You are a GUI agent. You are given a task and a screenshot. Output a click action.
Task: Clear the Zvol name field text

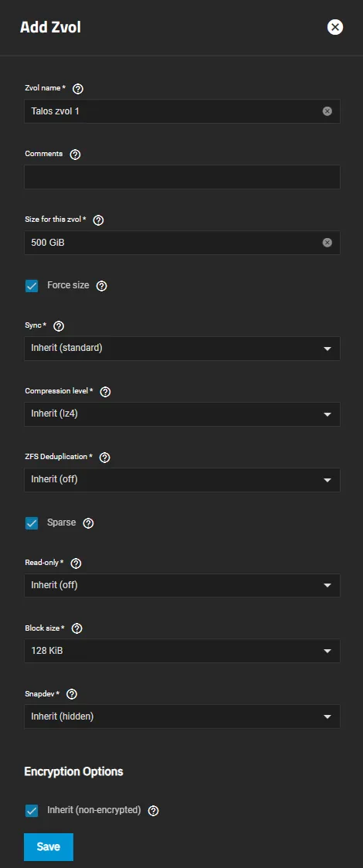[x=327, y=111]
